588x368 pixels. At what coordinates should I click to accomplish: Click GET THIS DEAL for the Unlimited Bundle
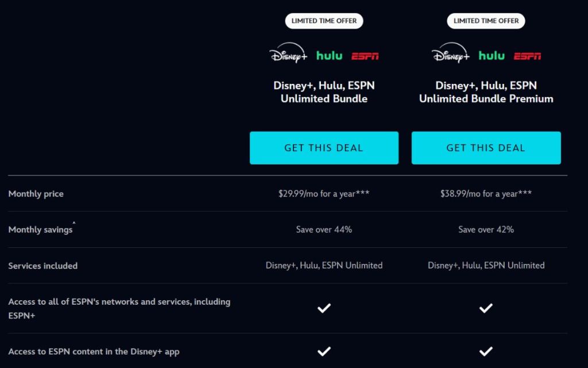click(x=323, y=148)
